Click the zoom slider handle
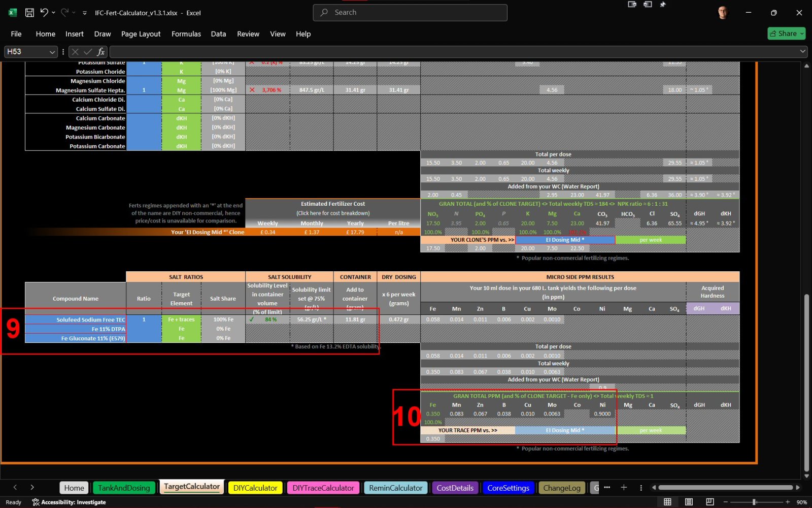Screen dimensions: 812x508 pyautogui.click(x=754, y=502)
